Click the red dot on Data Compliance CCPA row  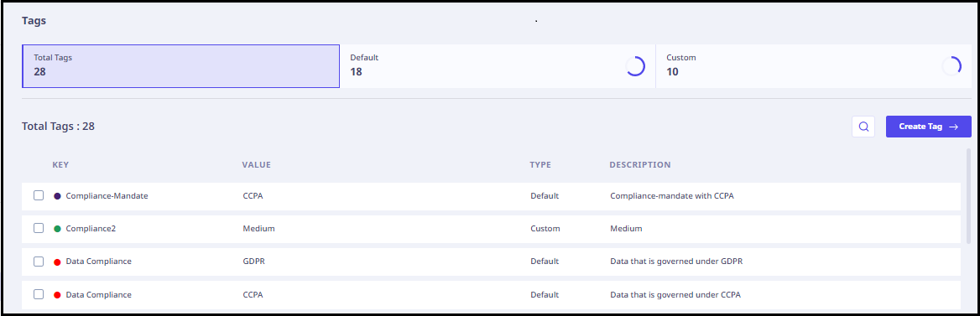point(58,295)
